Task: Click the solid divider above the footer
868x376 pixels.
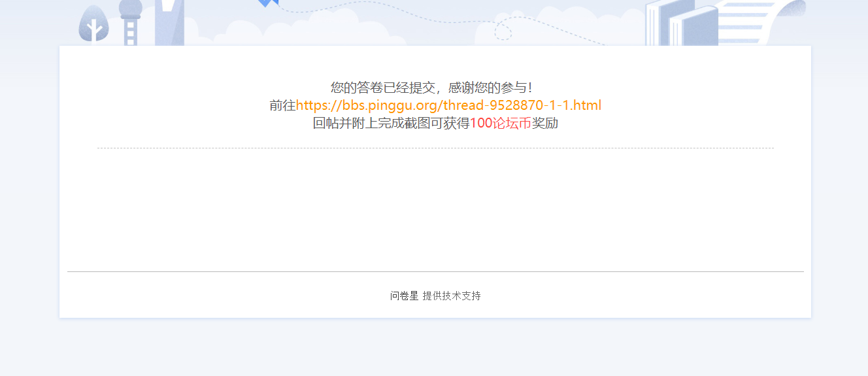Action: pyautogui.click(x=435, y=271)
